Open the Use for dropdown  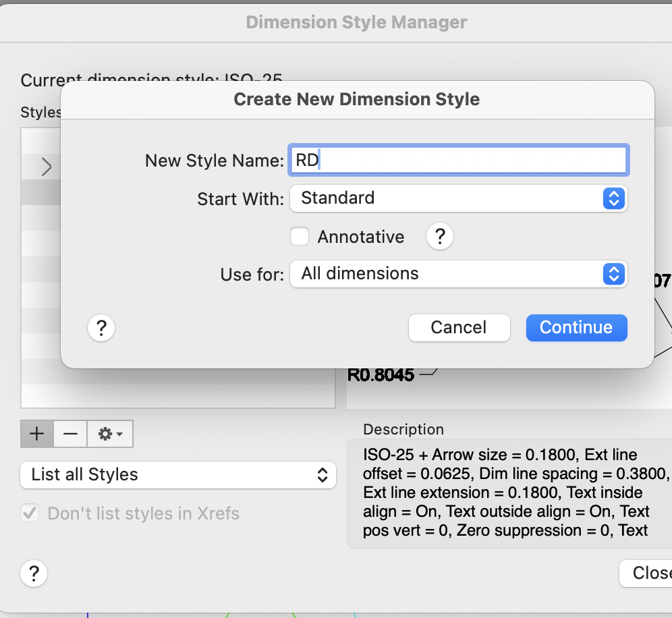(459, 274)
